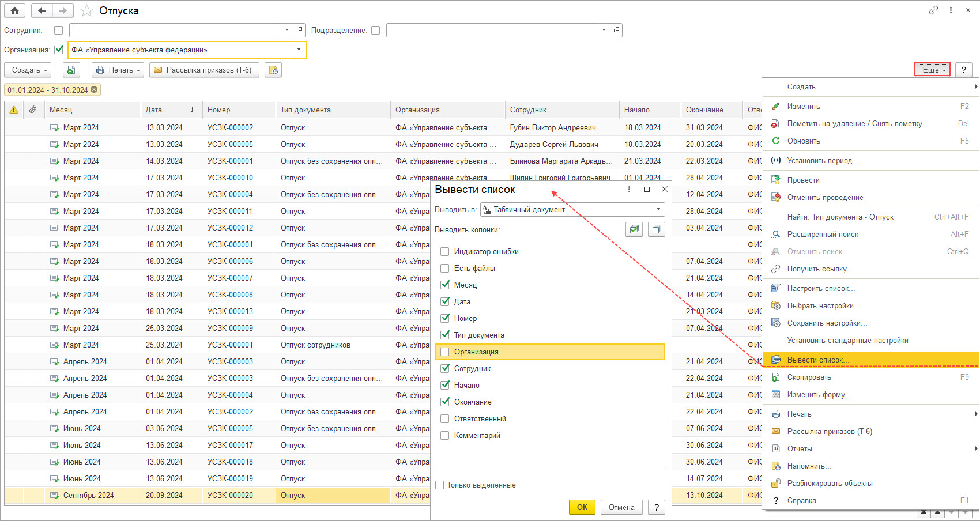The image size is (980, 521).
Task: Choose Получить ссылку... in Еще menu
Action: click(x=870, y=269)
